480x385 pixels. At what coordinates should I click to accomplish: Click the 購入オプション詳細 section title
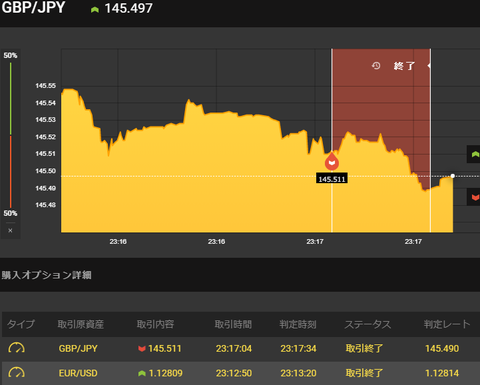pyautogui.click(x=46, y=275)
